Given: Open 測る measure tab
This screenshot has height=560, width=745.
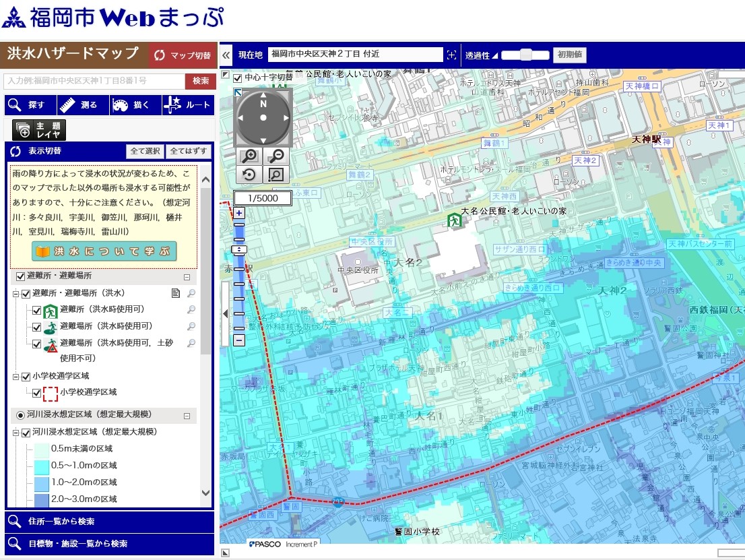Looking at the screenshot, I should [83, 105].
